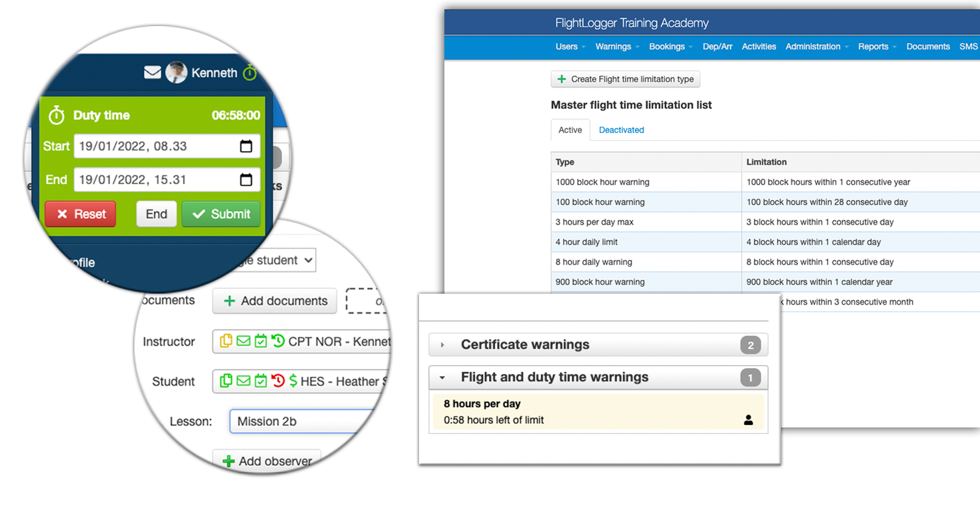Click the FlightLogger Training Academy title
The width and height of the screenshot is (980, 506).
(x=632, y=23)
